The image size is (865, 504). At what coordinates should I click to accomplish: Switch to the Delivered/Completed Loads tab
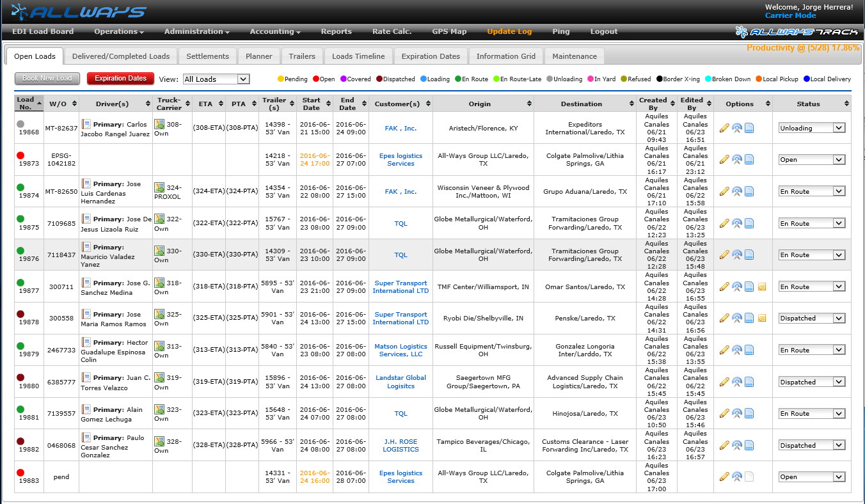(x=121, y=56)
